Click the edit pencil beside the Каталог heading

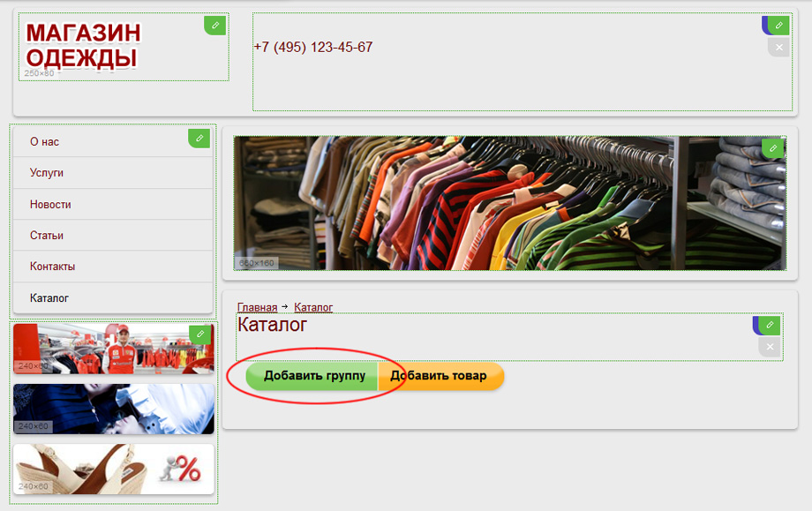[x=770, y=325]
